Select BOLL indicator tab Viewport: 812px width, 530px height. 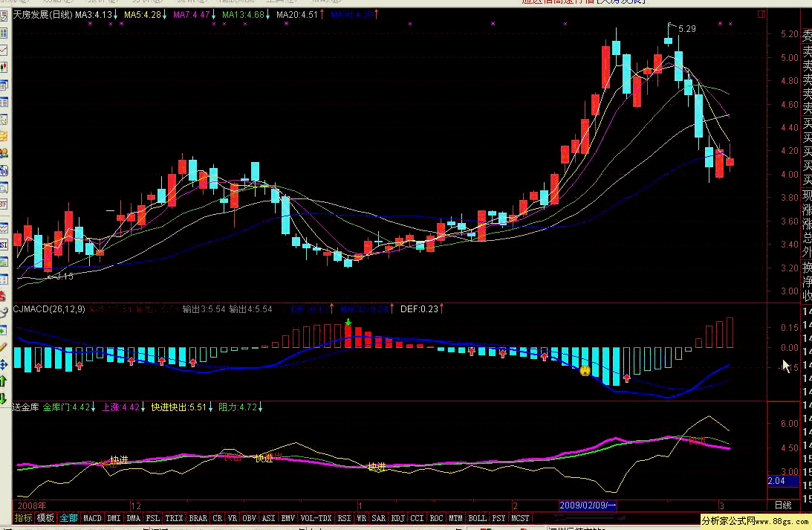click(478, 517)
